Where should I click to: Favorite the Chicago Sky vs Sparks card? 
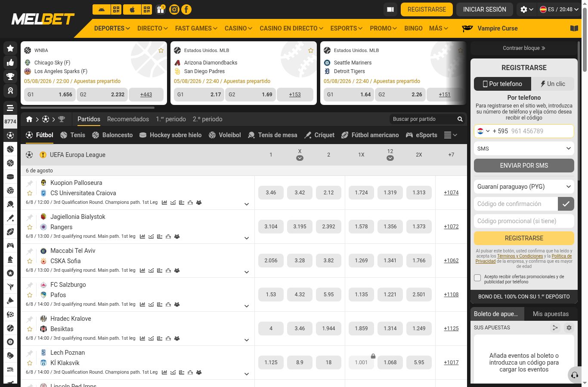[161, 50]
